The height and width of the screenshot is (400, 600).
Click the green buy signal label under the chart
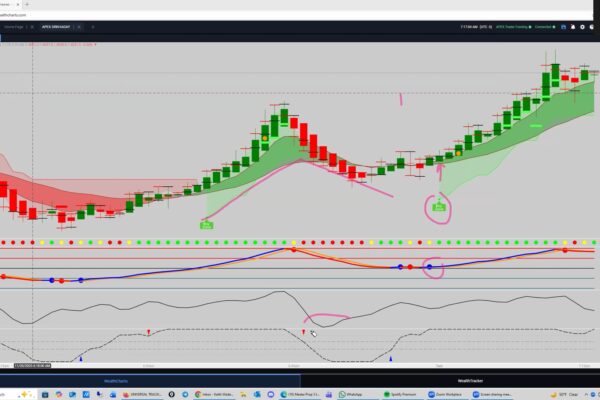[206, 225]
